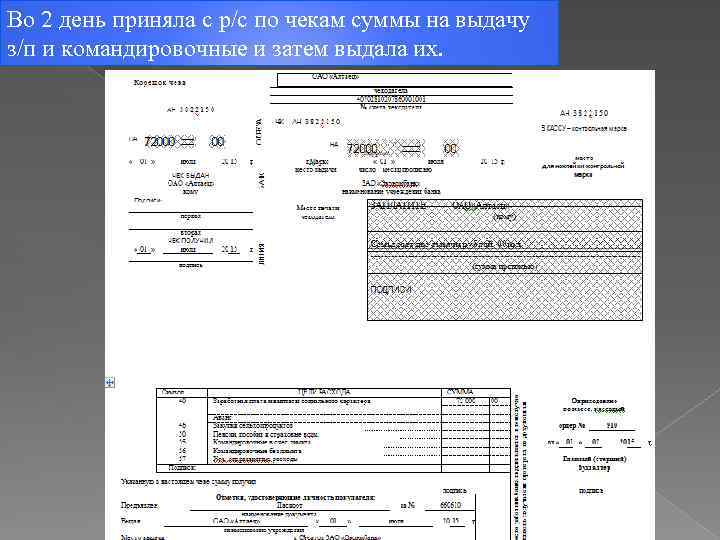
Task: Click amount 72000 in check stub
Action: click(159, 142)
